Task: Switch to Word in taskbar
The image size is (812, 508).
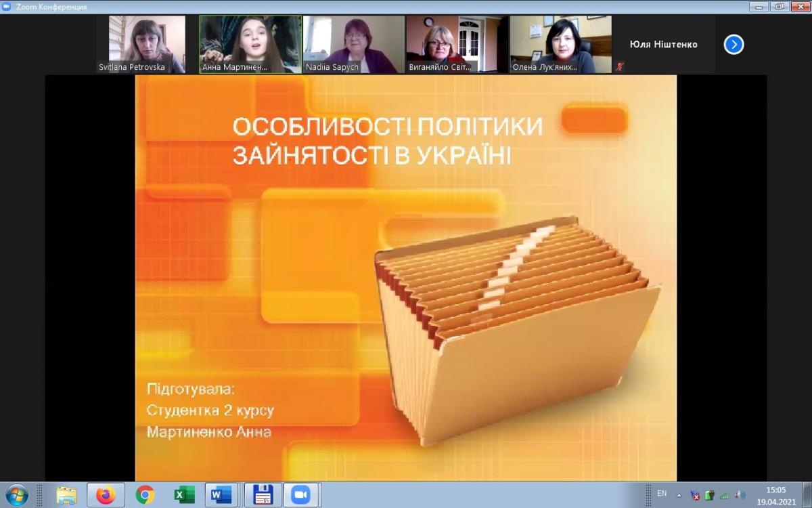Action: point(221,495)
